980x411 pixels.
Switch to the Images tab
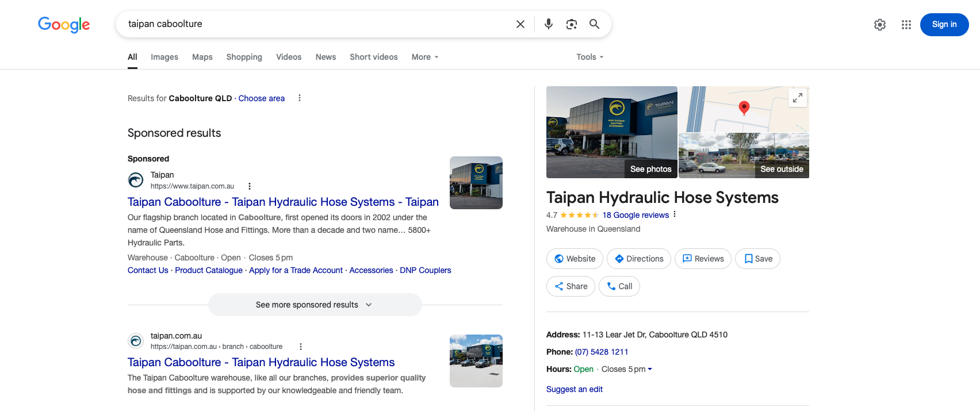tap(164, 57)
